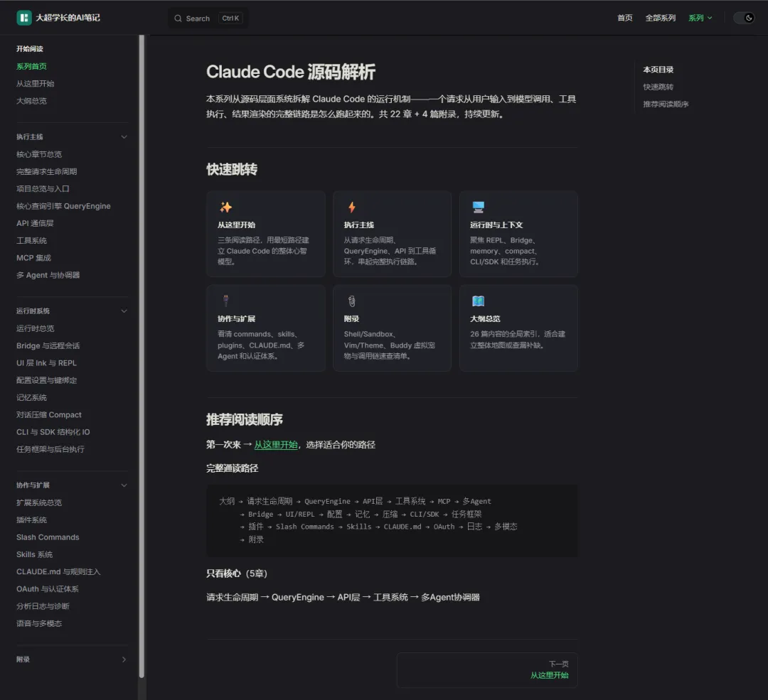
Task: Open CLI 与 SDK 结构化 IO sidebar item
Action: [x=53, y=432]
